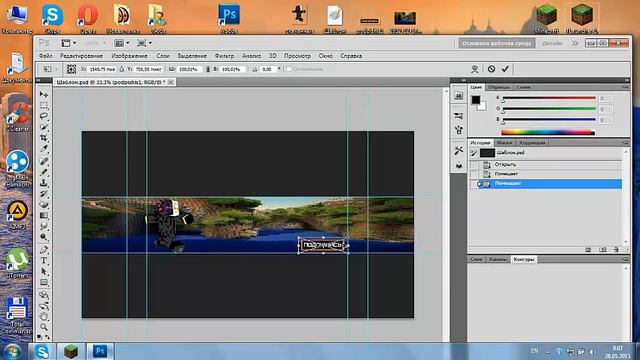Close the Шаблон.psd document tab

point(171,82)
